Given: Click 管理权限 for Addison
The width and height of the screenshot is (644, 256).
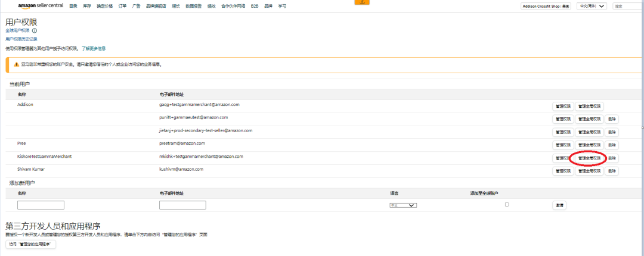Looking at the screenshot, I should (x=563, y=106).
